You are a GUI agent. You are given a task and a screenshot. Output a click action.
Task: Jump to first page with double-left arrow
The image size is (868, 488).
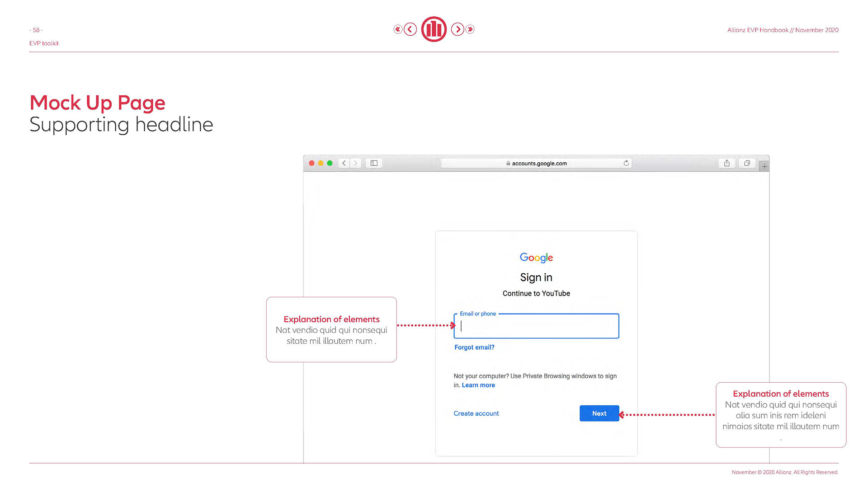397,29
